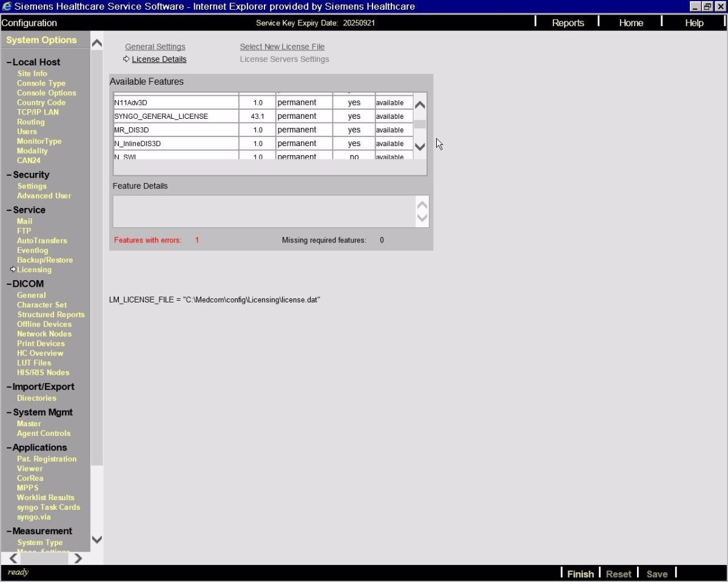
Task: Open Print Devices settings
Action: coord(41,344)
